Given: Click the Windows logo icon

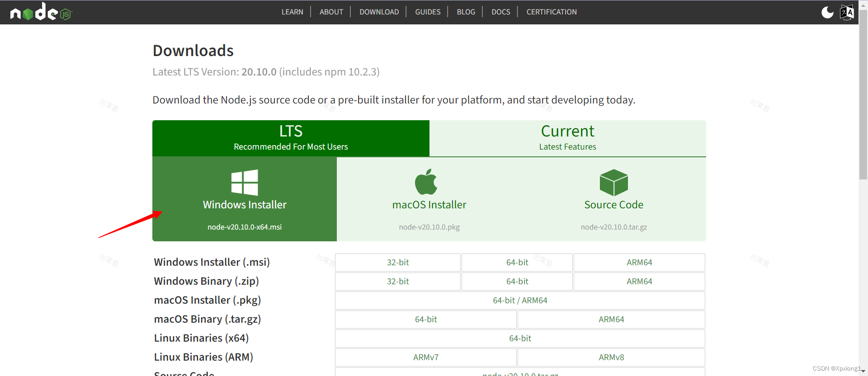Looking at the screenshot, I should click(245, 183).
